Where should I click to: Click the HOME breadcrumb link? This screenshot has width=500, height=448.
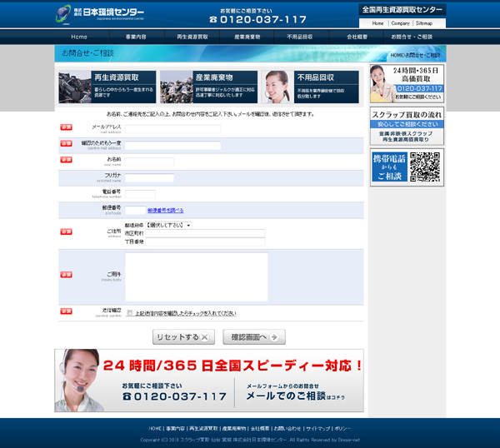(x=397, y=55)
